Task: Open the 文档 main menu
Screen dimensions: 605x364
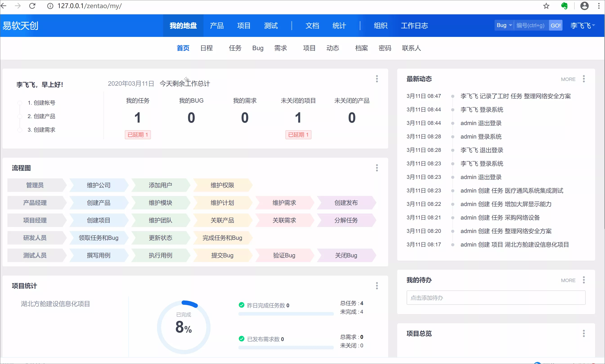Action: point(312,25)
